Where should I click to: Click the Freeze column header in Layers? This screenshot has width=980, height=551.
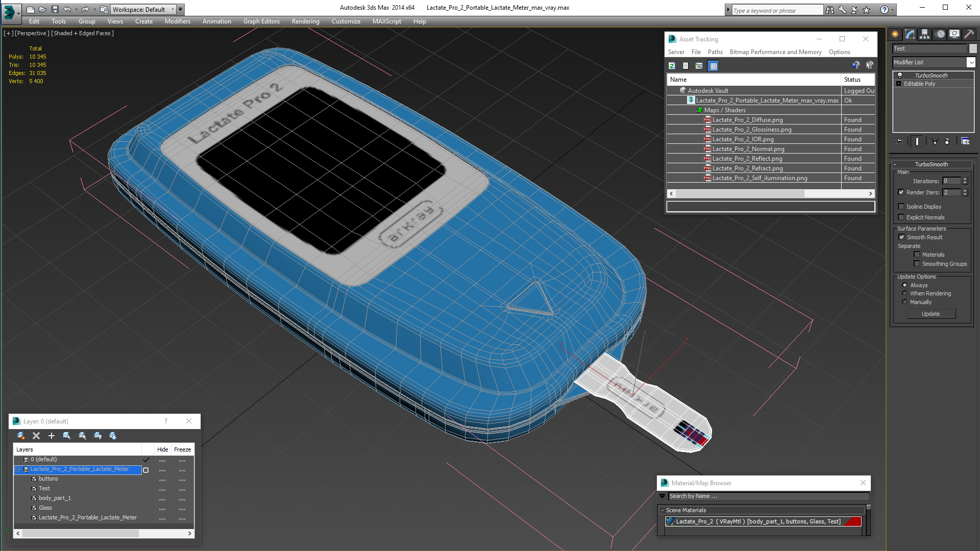click(x=182, y=449)
